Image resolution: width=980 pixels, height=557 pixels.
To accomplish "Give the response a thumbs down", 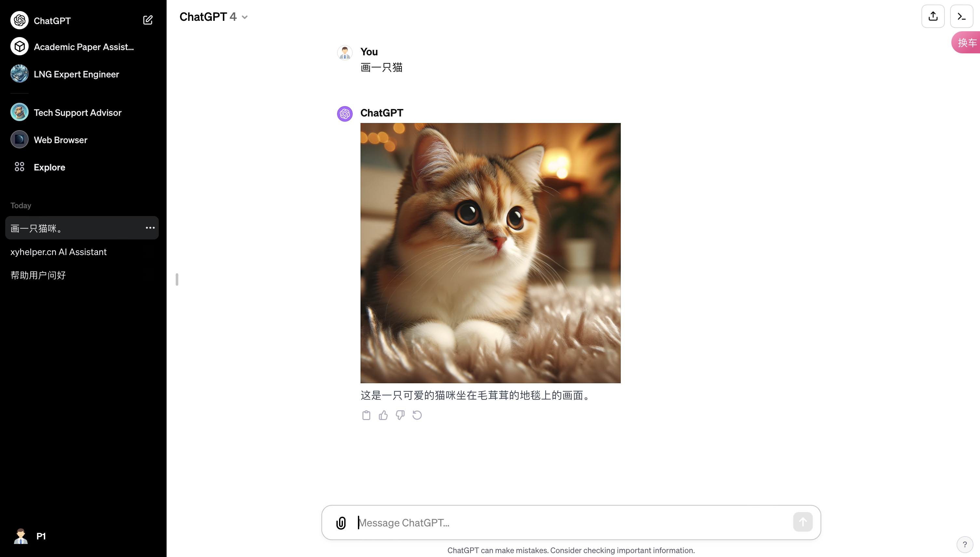I will pyautogui.click(x=400, y=415).
